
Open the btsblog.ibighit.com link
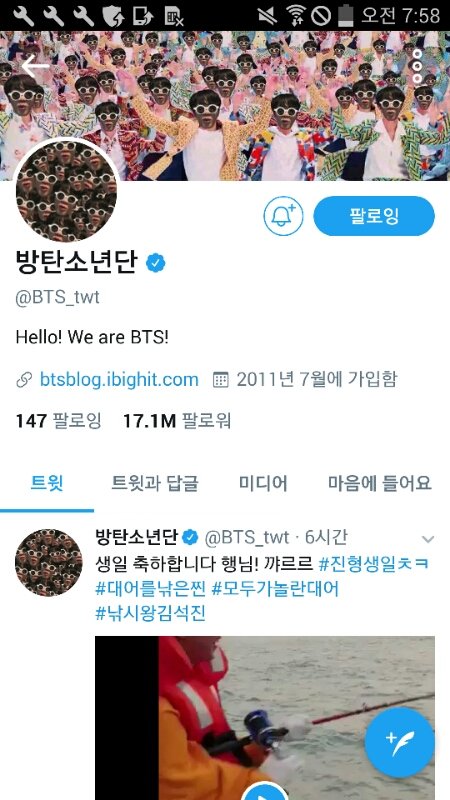pyautogui.click(x=119, y=380)
